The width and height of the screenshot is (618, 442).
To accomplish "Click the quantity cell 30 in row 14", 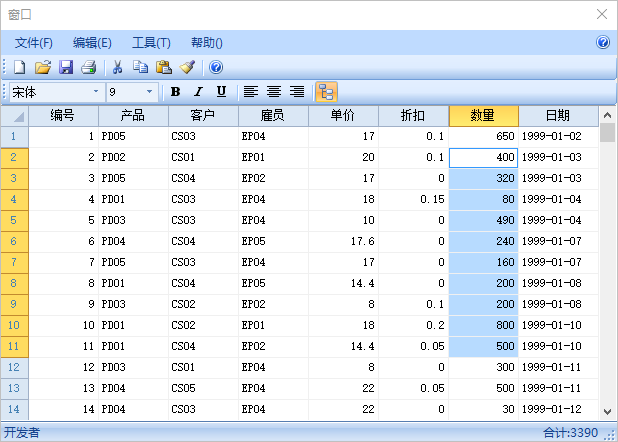I will [x=484, y=409].
